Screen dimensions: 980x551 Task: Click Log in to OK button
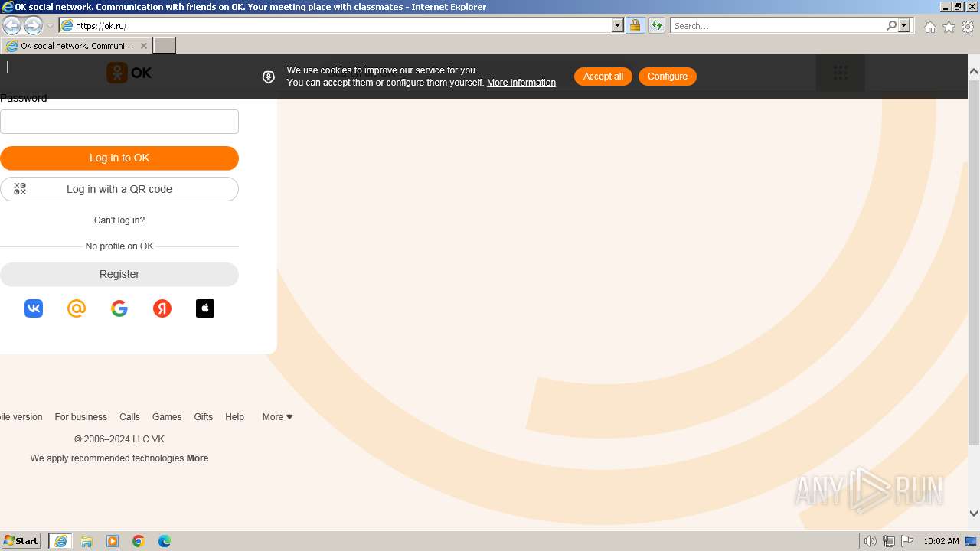click(x=119, y=158)
